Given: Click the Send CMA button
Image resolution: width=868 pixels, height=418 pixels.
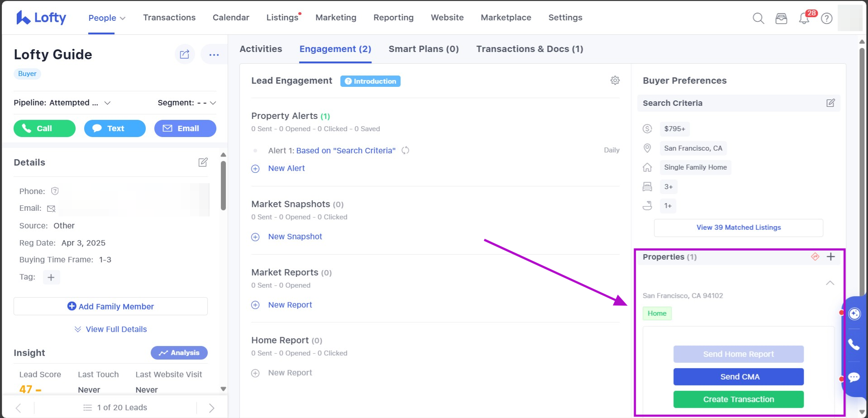Looking at the screenshot, I should point(738,377).
